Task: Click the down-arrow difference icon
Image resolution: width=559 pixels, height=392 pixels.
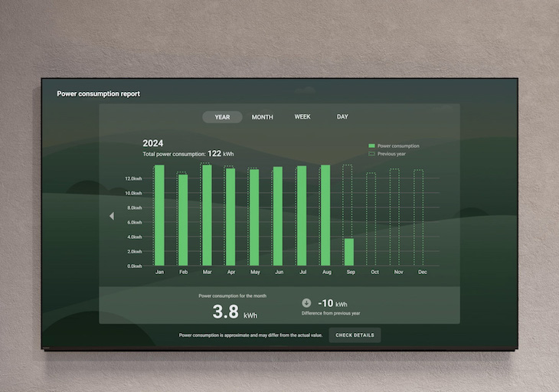Action: [x=306, y=302]
